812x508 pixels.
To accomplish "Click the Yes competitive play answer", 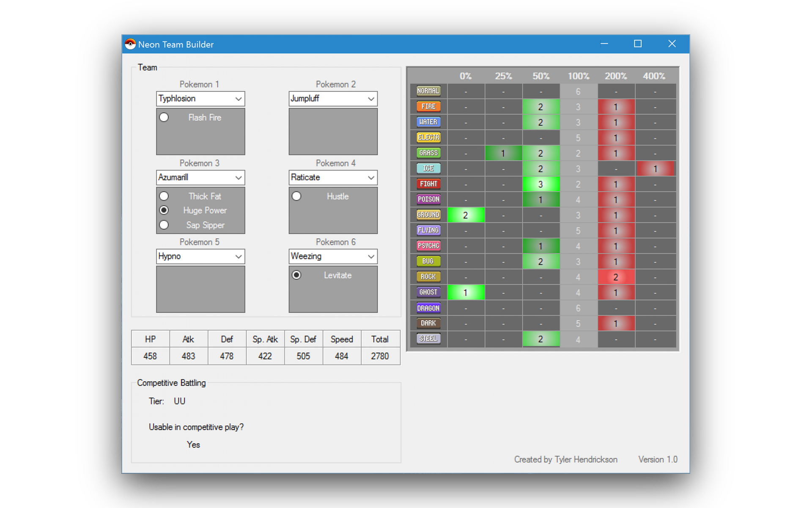I will [193, 444].
